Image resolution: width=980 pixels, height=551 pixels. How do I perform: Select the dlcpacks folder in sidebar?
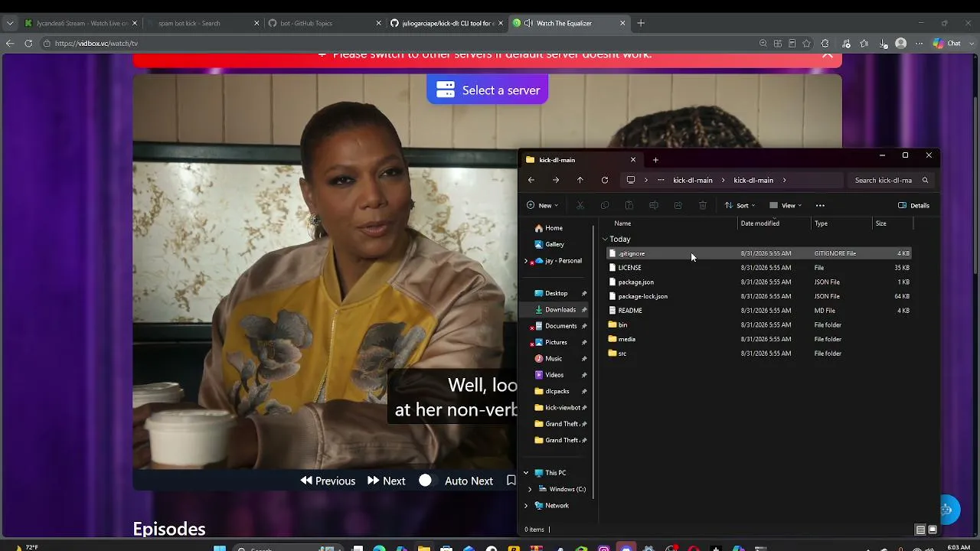(557, 391)
